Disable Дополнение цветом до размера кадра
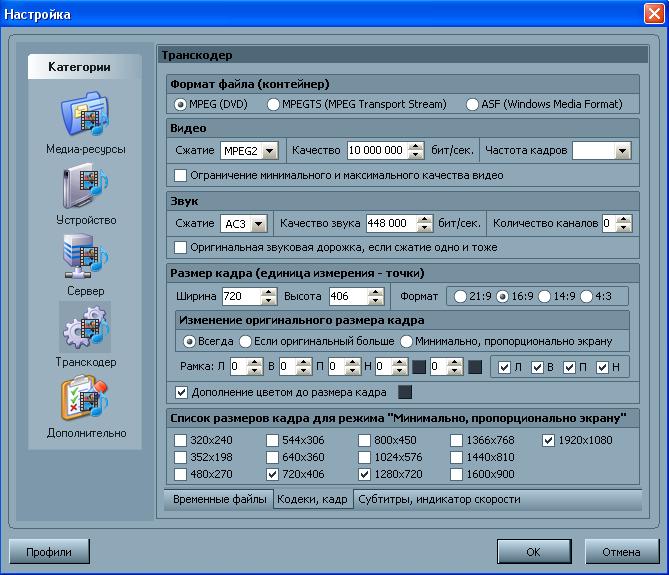The width and height of the screenshot is (669, 575). pos(181,392)
